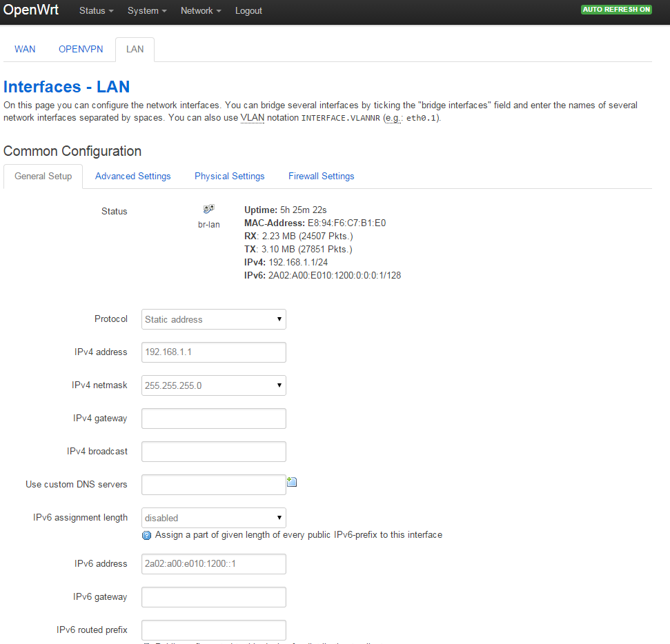Click the custom DNS servers field
Image resolution: width=670 pixels, height=644 pixels.
pos(213,485)
